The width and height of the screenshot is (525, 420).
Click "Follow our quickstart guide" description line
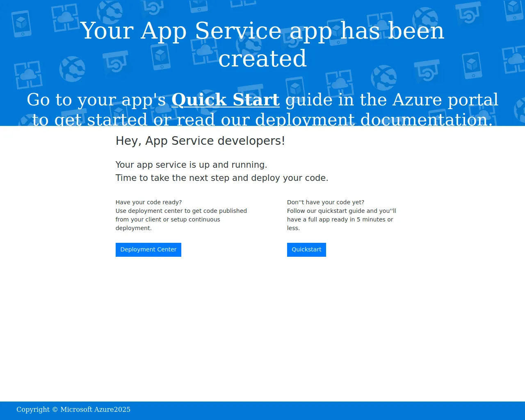[x=342, y=211]
